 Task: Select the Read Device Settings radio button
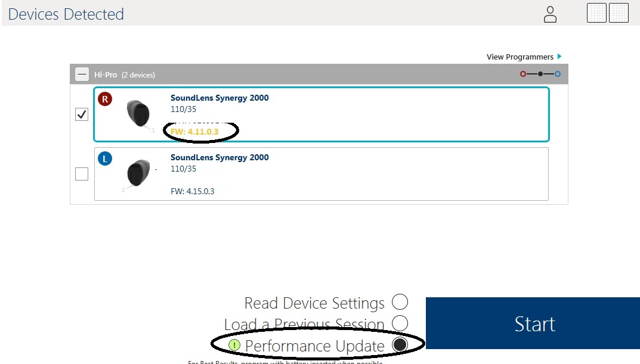[x=400, y=302]
